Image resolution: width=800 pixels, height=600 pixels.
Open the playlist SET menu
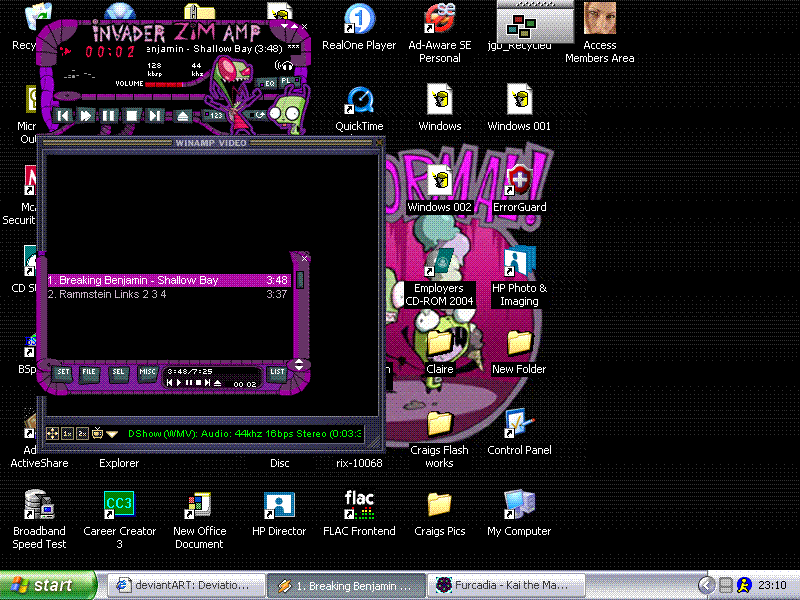coord(63,372)
